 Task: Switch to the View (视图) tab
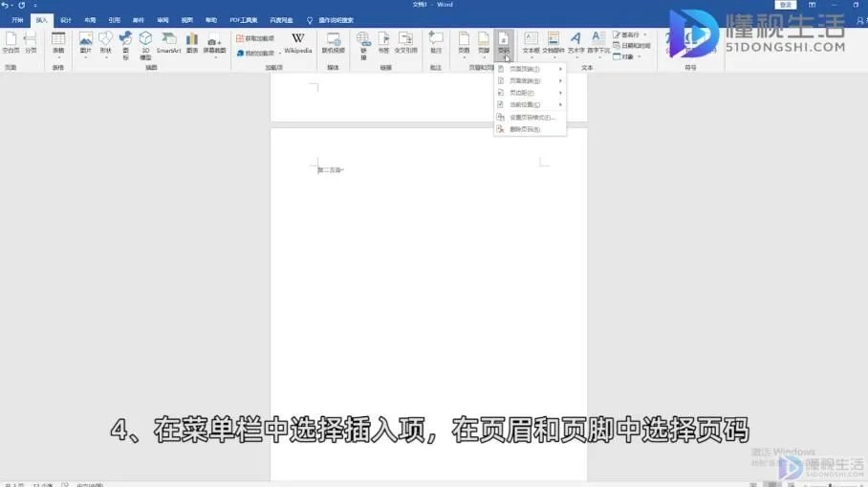187,20
